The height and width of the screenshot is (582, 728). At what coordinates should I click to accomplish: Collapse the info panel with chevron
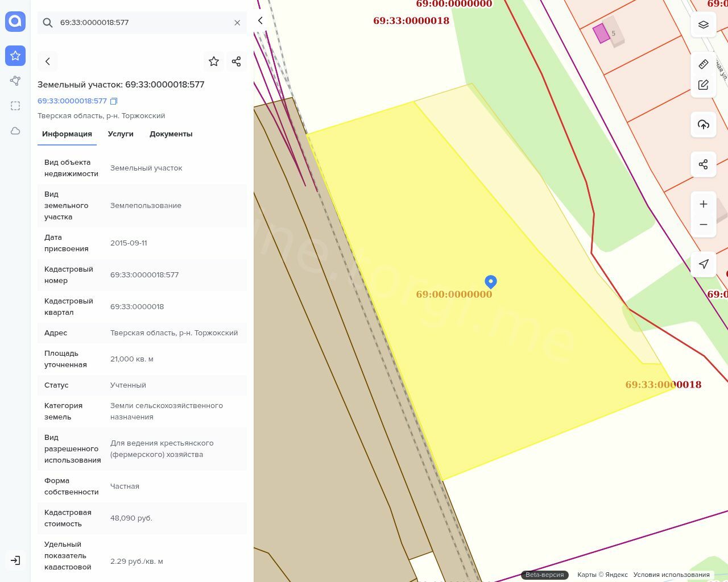coord(260,20)
